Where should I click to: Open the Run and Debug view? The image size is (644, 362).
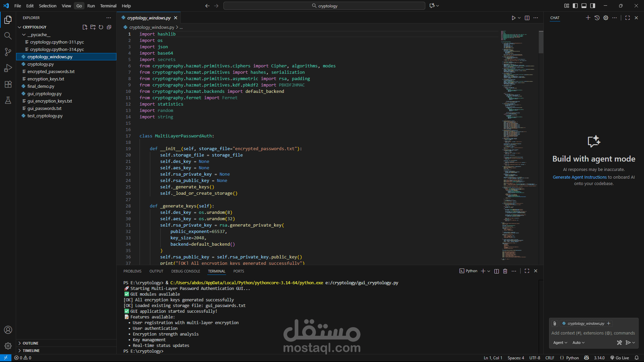[8, 68]
